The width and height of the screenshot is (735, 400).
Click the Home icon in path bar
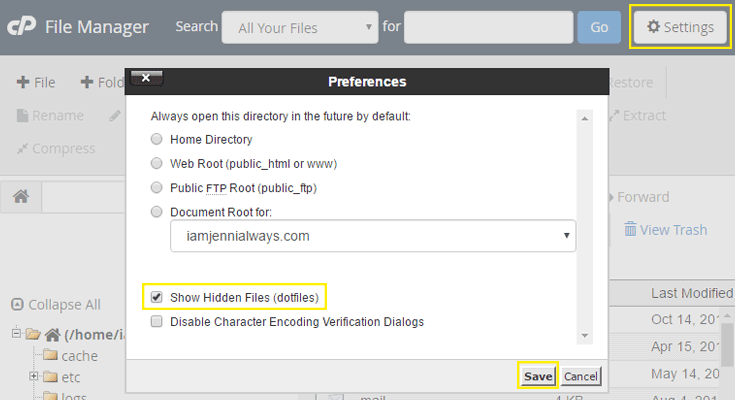pos(20,197)
